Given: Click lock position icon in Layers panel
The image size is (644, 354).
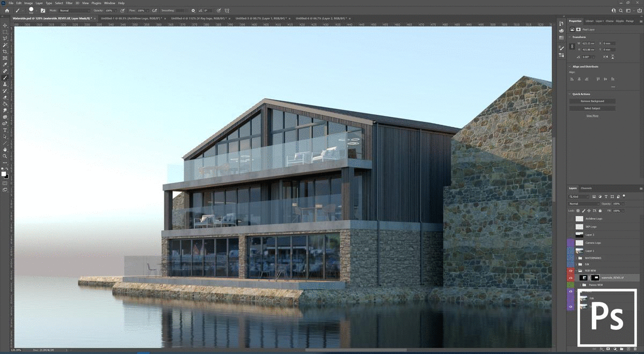Looking at the screenshot, I should pyautogui.click(x=589, y=211).
